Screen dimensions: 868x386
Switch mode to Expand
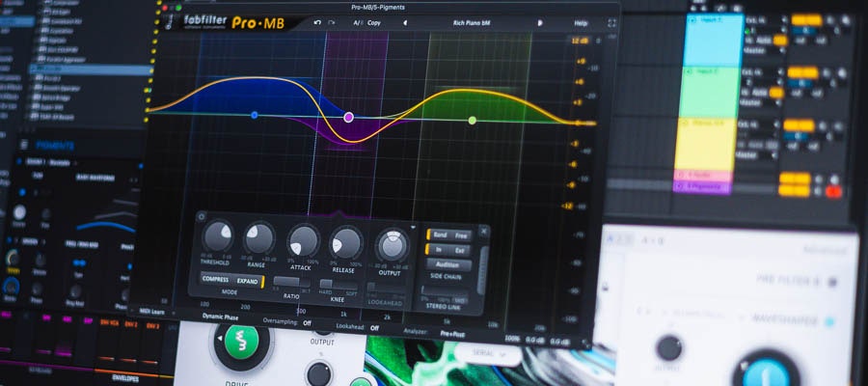[x=247, y=280]
